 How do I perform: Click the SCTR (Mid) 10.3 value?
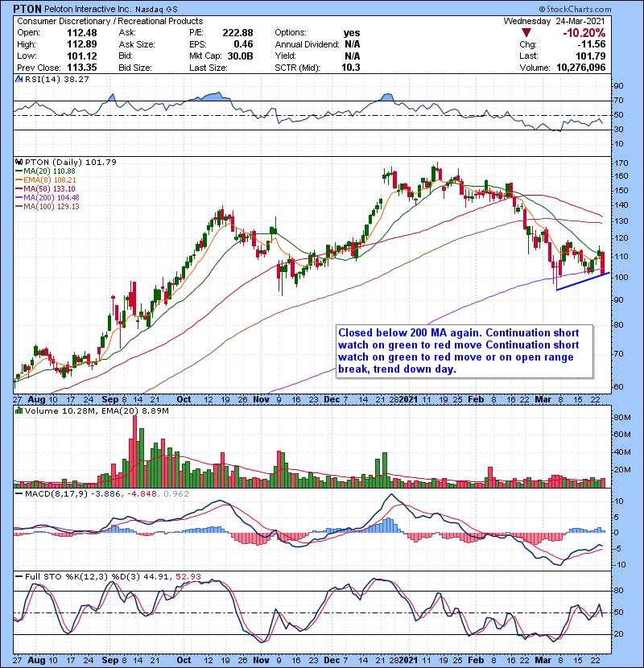click(x=351, y=68)
